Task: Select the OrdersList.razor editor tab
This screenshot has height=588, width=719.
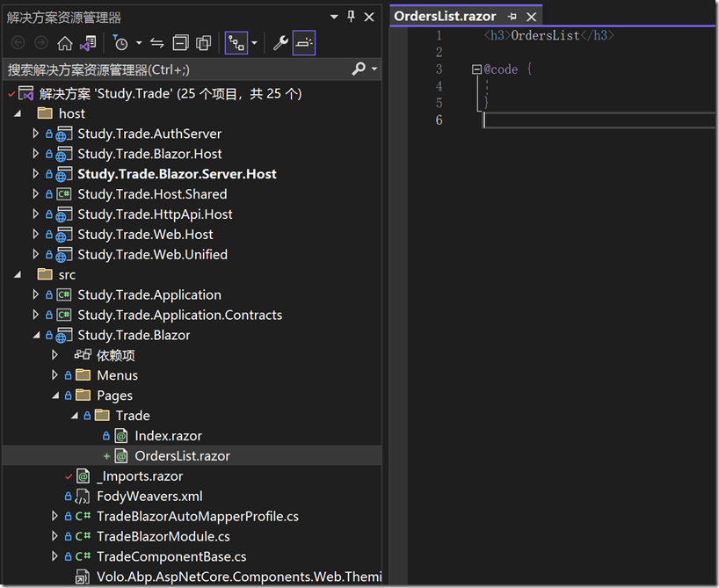Action: tap(445, 17)
